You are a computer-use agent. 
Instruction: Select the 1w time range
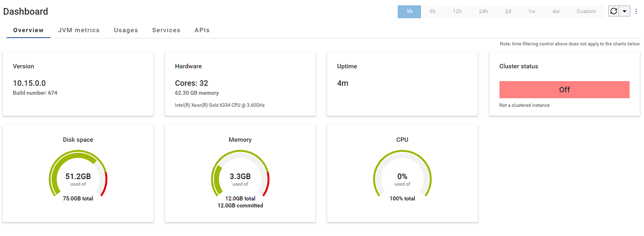pyautogui.click(x=532, y=12)
